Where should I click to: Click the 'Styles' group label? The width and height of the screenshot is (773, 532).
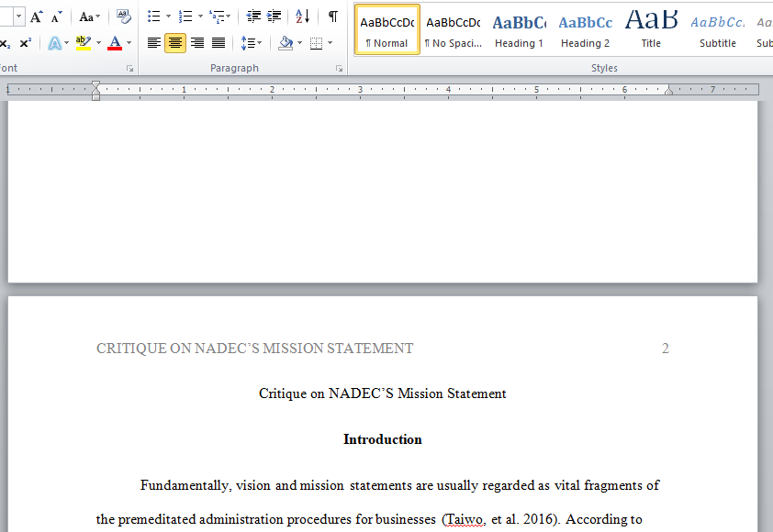pos(604,68)
